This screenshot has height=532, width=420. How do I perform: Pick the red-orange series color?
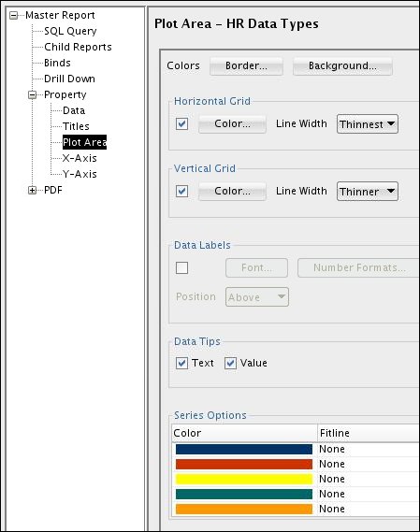(244, 464)
